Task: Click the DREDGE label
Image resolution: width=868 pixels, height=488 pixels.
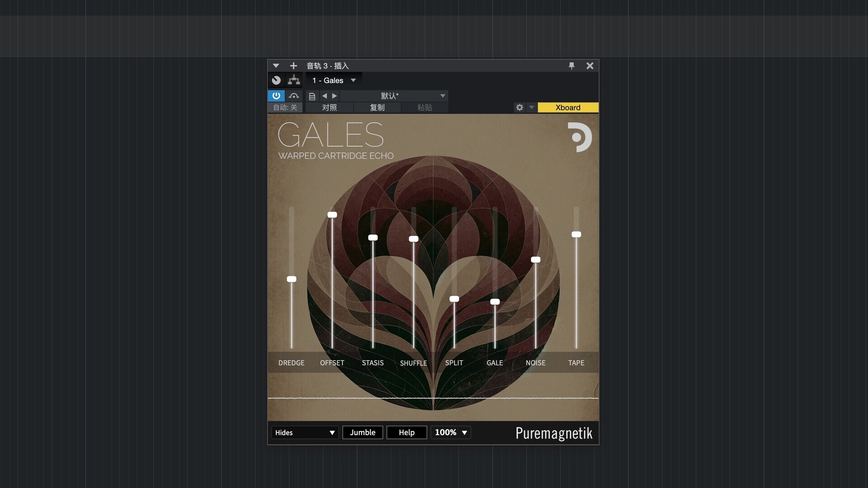Action: [x=292, y=363]
